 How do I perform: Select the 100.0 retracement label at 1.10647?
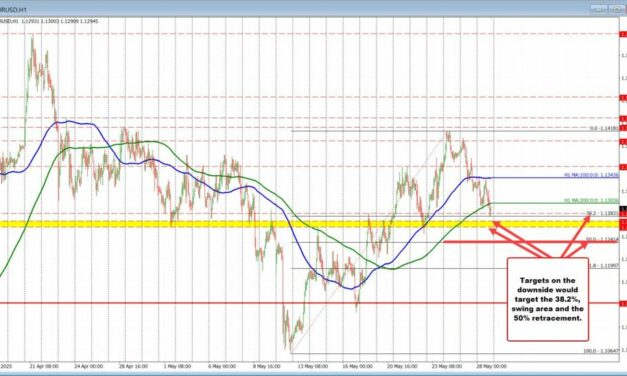[x=601, y=351]
